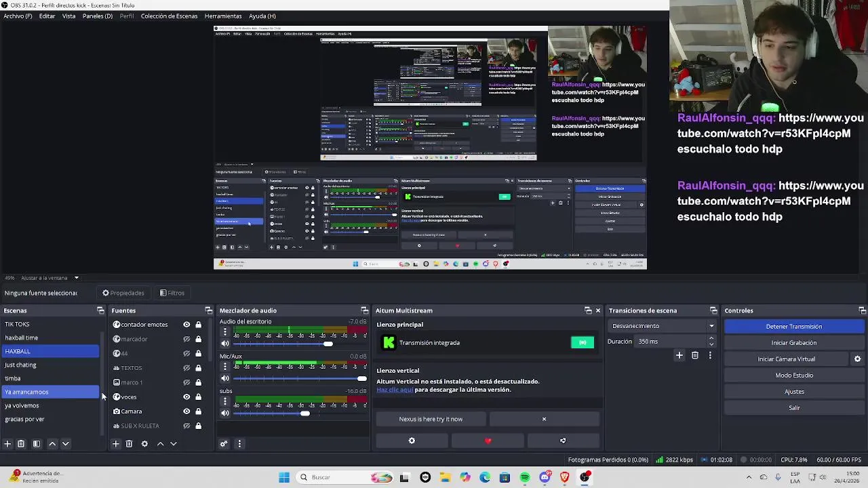The image size is (868, 488).
Task: Close the Aitum Multistream dock
Action: pos(597,310)
